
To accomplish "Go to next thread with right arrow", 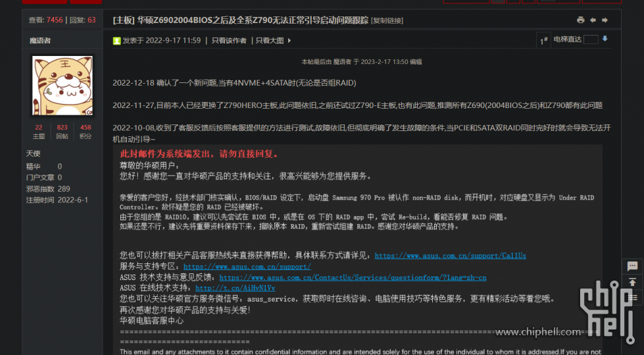I will point(605,20).
